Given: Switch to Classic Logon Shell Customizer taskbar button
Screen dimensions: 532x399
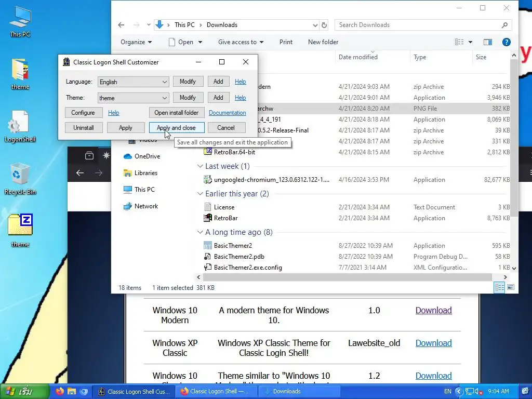Looking at the screenshot, I should tap(134, 392).
